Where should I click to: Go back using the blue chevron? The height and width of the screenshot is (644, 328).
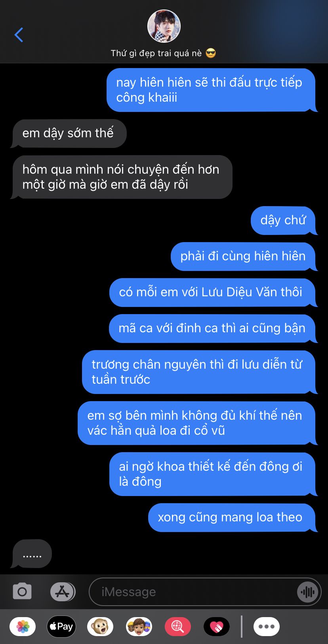coord(19,35)
